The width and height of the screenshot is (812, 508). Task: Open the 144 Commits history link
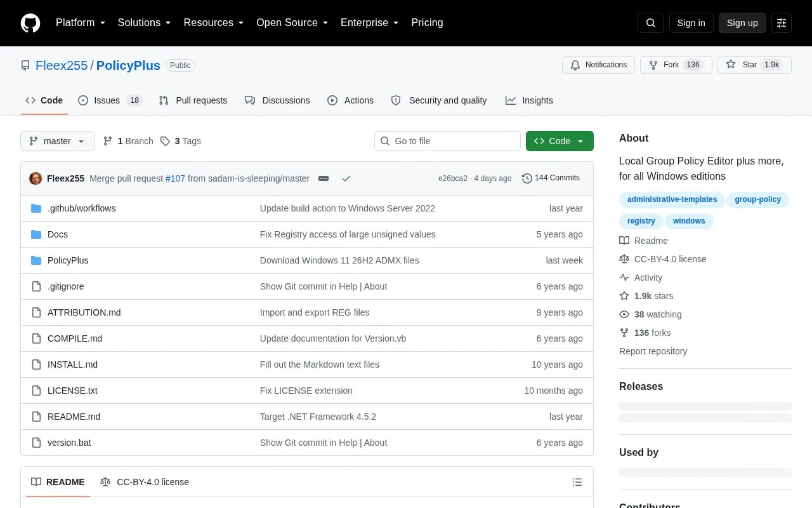551,178
